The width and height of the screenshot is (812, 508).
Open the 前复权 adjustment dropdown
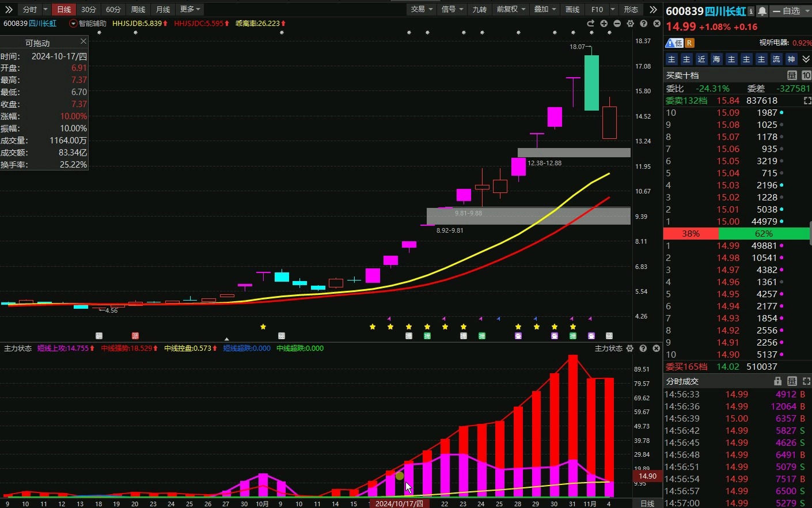511,9
